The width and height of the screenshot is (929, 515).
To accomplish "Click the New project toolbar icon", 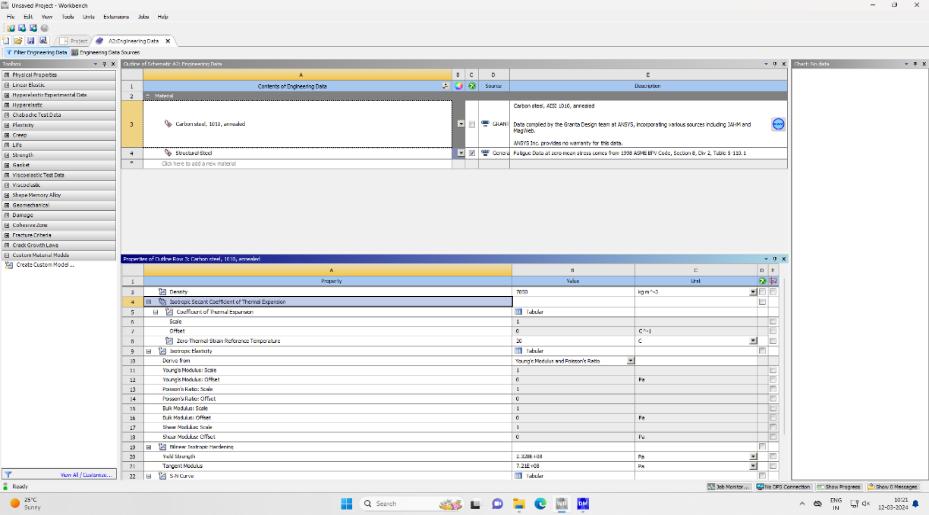I will 6,41.
